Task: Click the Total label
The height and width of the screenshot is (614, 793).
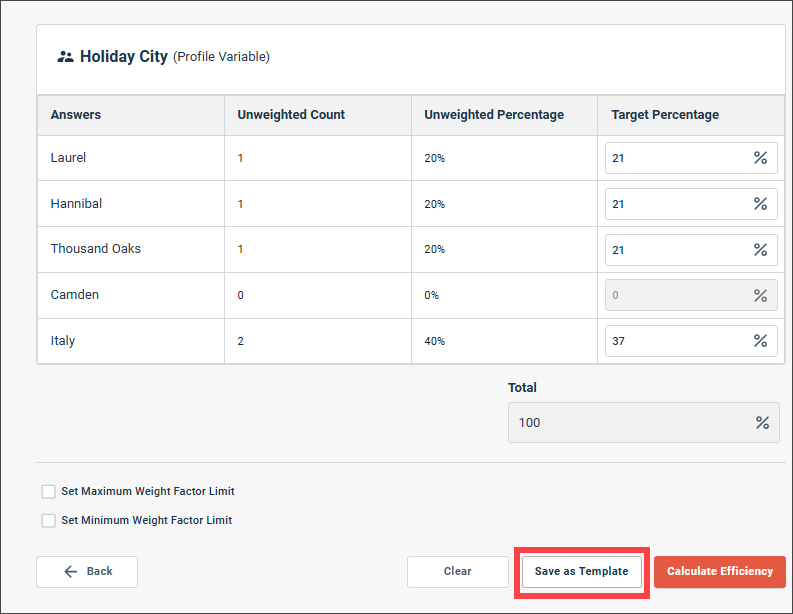Action: click(522, 388)
